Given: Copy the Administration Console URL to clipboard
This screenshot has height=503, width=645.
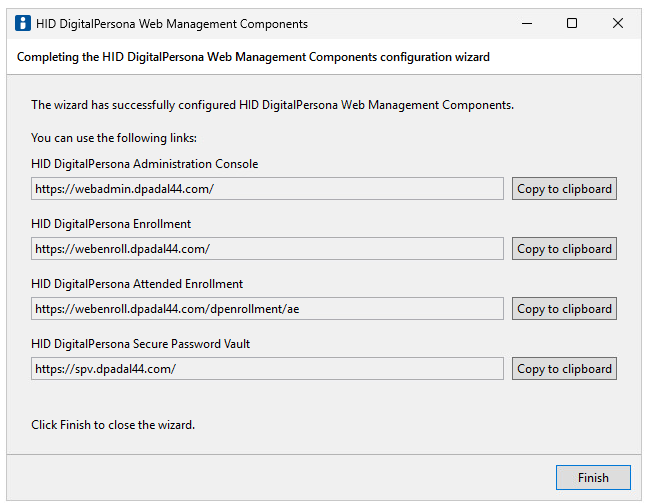Looking at the screenshot, I should tap(564, 189).
